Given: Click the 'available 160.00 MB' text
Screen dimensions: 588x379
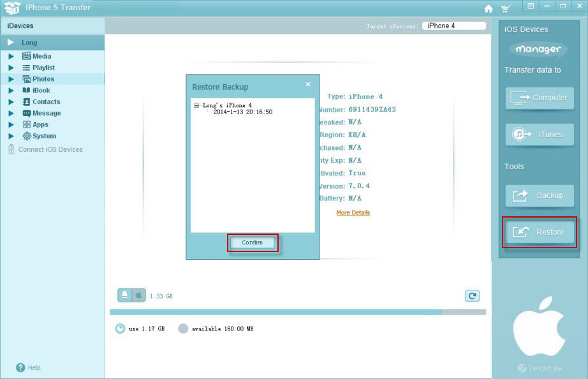Looking at the screenshot, I should point(223,329).
